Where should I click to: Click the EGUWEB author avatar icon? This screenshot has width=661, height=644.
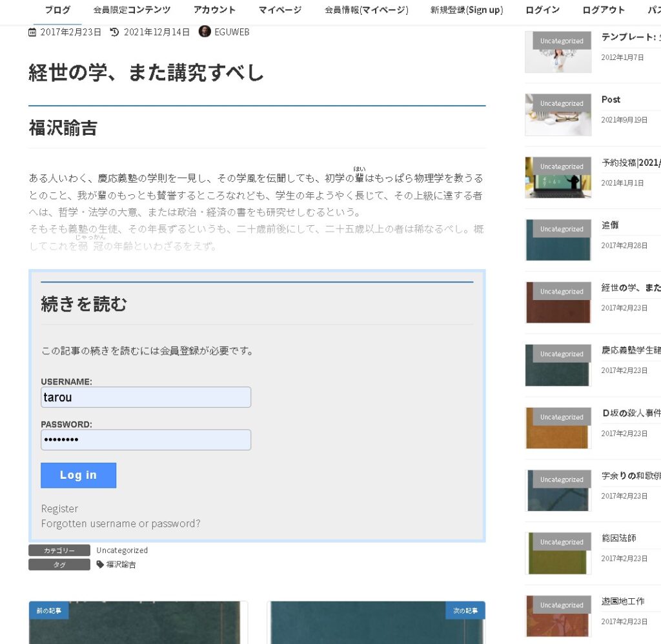pyautogui.click(x=205, y=32)
